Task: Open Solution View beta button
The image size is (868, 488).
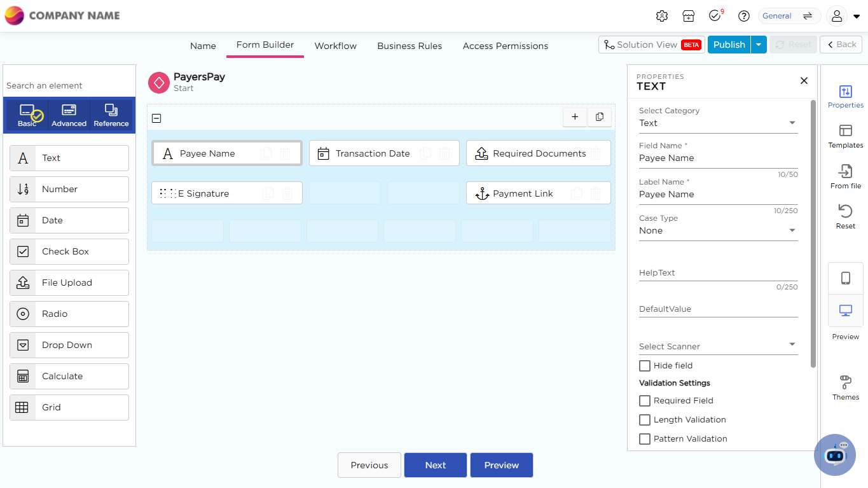Action: (x=651, y=45)
